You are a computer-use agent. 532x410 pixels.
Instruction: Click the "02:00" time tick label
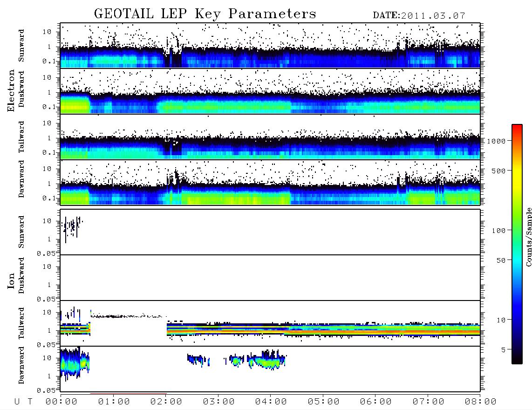coord(166,402)
